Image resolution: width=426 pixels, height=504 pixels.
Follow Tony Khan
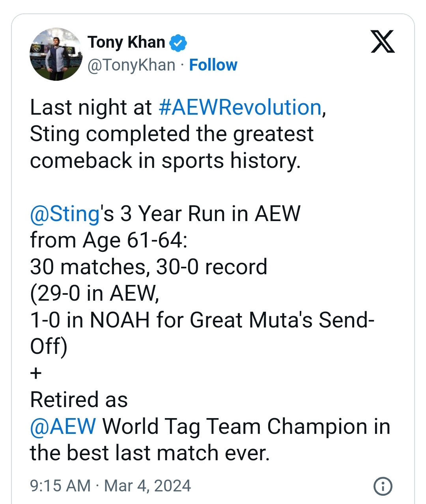(x=213, y=65)
